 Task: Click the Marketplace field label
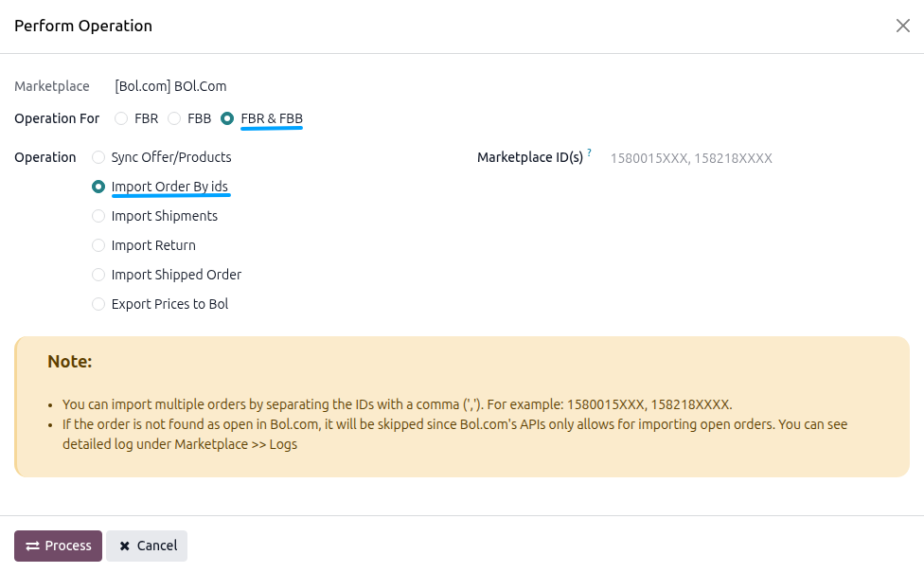pyautogui.click(x=52, y=86)
